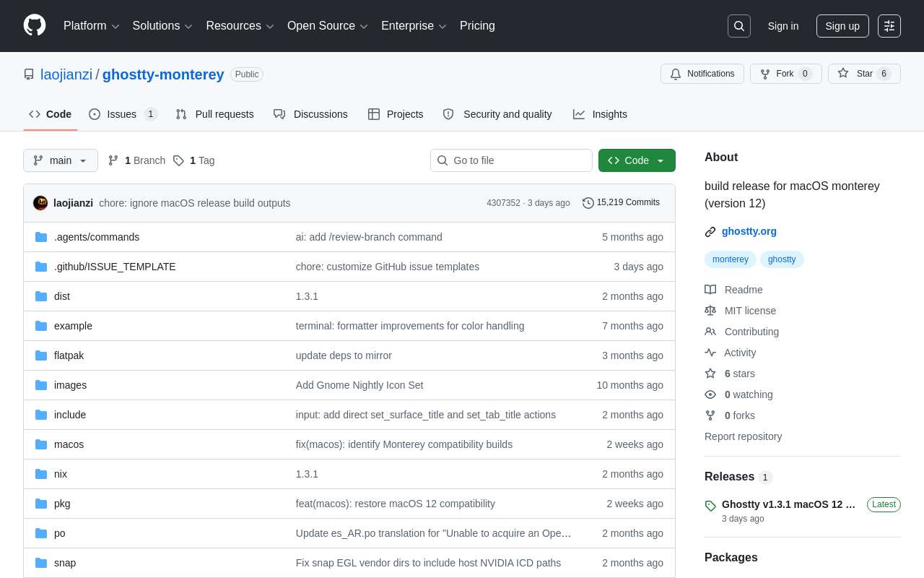Screen dimensions: 924x578
Task: Open commit 'Add Gnome Nightly Icon Set'
Action: click(359, 385)
